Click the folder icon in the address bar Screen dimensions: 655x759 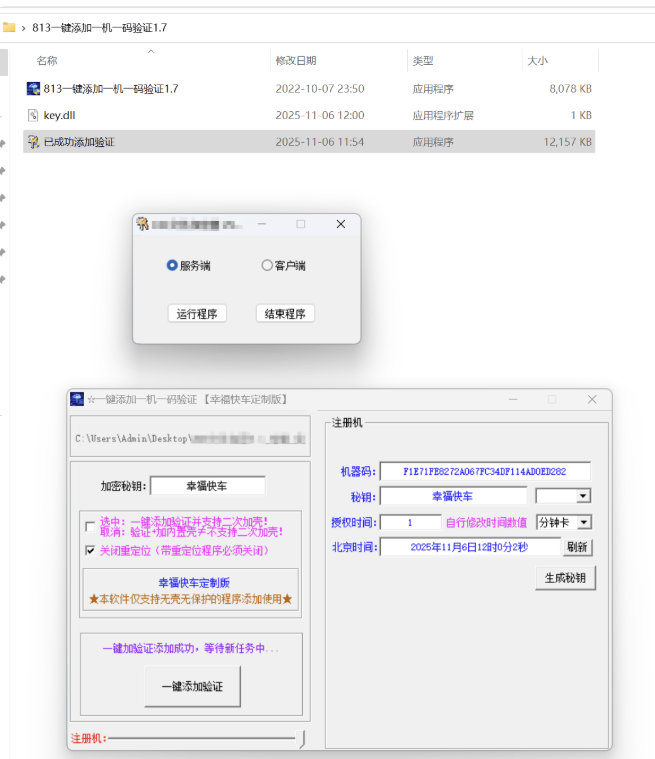[x=9, y=28]
